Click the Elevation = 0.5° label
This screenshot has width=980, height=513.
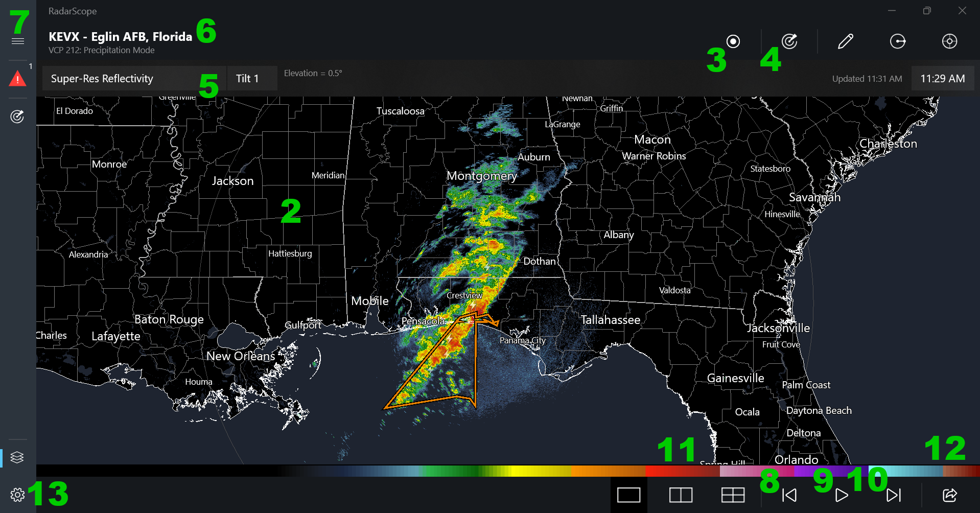coord(313,73)
